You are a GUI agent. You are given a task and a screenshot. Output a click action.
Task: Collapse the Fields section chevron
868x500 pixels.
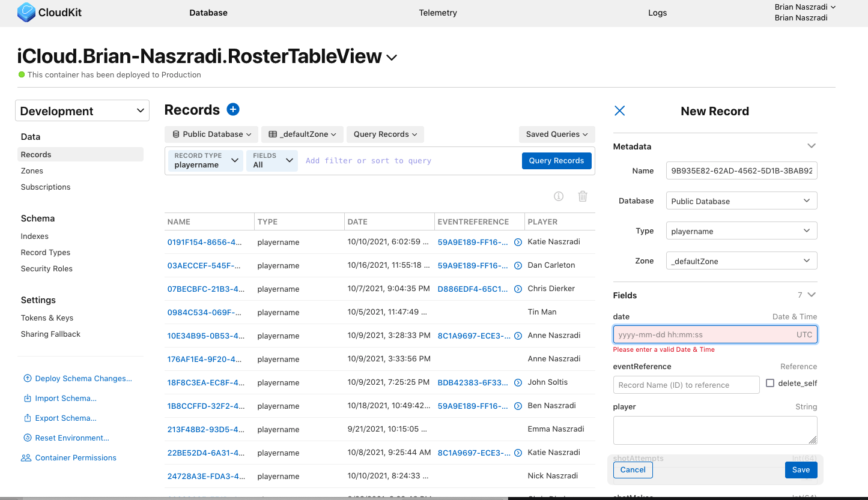[x=812, y=295]
